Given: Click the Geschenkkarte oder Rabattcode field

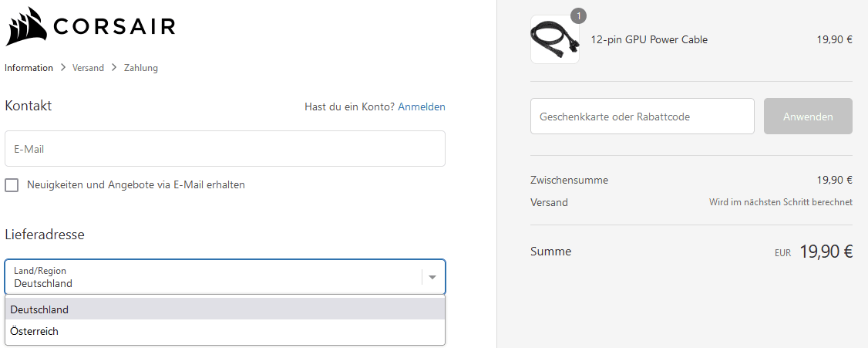Looking at the screenshot, I should pyautogui.click(x=642, y=117).
